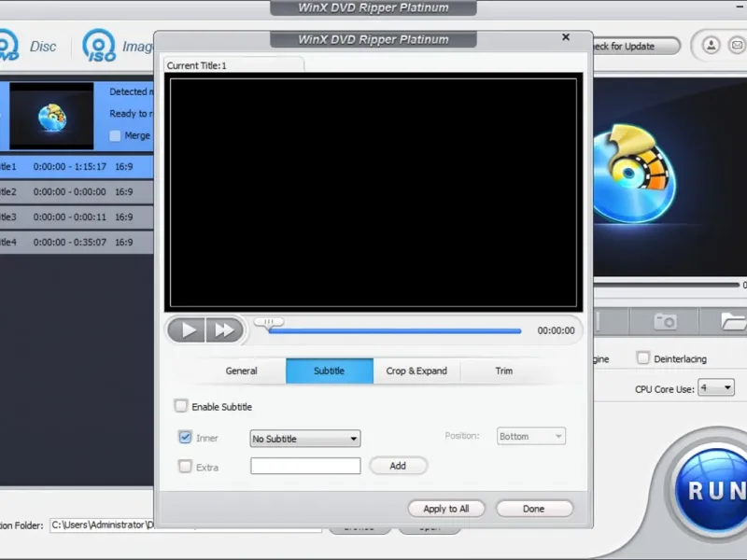Click the Add subtitle button
This screenshot has width=747, height=560.
399,466
